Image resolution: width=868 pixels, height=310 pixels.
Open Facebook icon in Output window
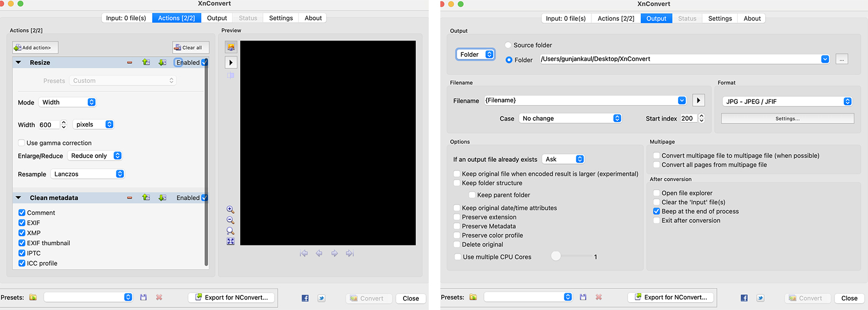(744, 298)
